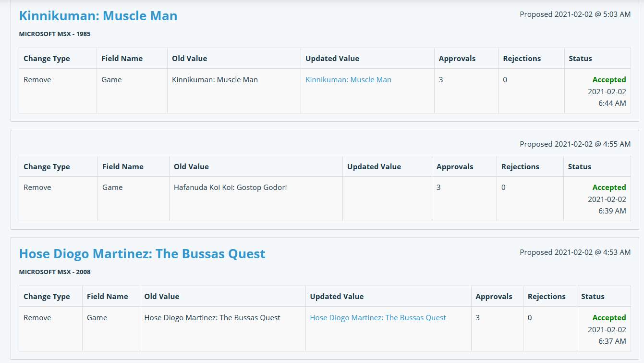Click 'Proposed 2021-02-02 @ 4:53 AM' timestamp
Viewport: 644px width, 363px height.
click(575, 252)
